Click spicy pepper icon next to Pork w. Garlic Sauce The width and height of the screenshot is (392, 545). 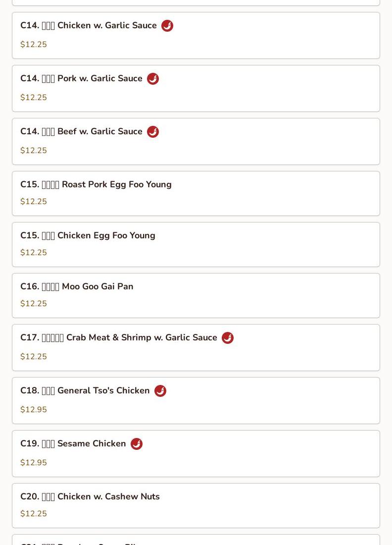(x=153, y=79)
